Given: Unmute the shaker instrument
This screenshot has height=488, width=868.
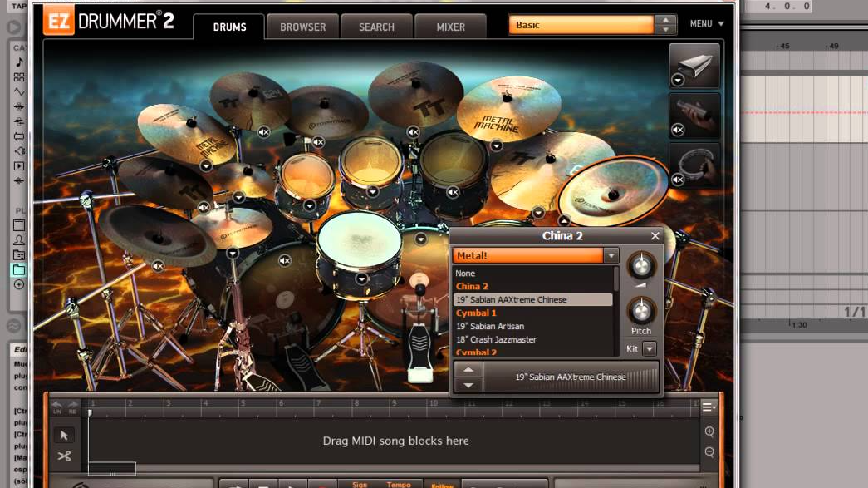Looking at the screenshot, I should point(678,130).
